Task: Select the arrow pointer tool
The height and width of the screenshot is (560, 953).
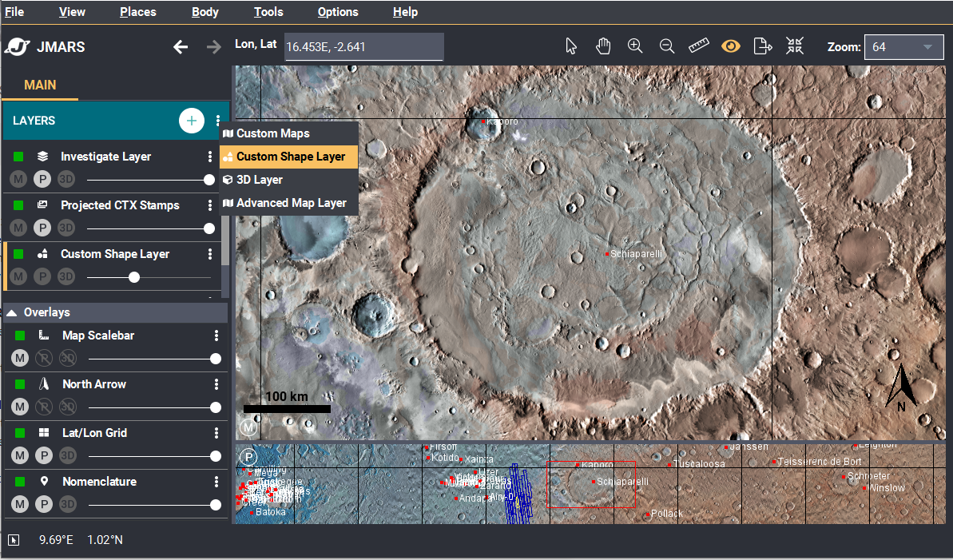Action: point(570,46)
